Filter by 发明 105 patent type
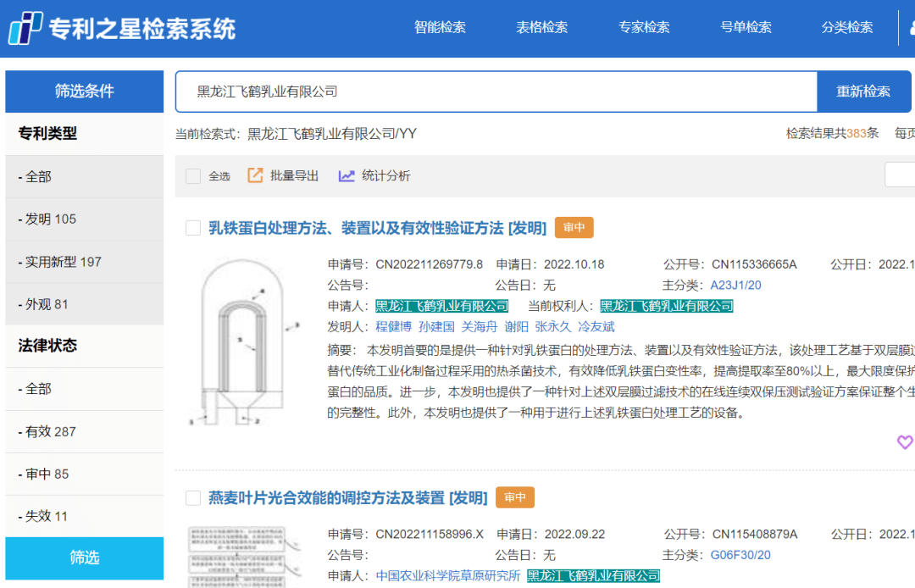This screenshot has height=588, width=915. (51, 219)
